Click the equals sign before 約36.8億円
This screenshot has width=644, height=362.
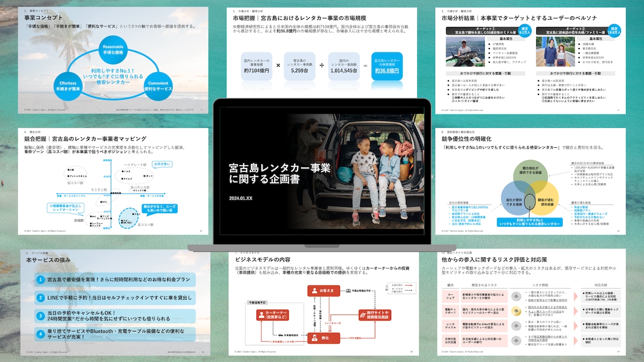pyautogui.click(x=365, y=66)
